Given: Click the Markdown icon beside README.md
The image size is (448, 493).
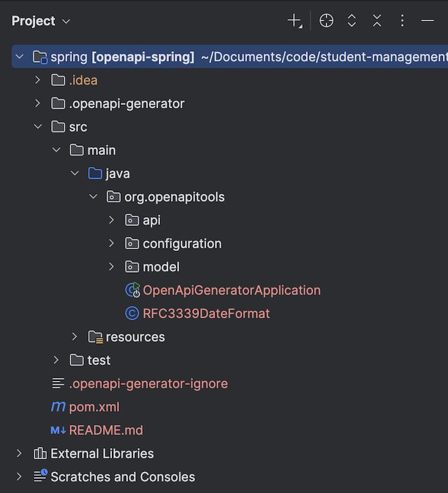Looking at the screenshot, I should (x=58, y=430).
